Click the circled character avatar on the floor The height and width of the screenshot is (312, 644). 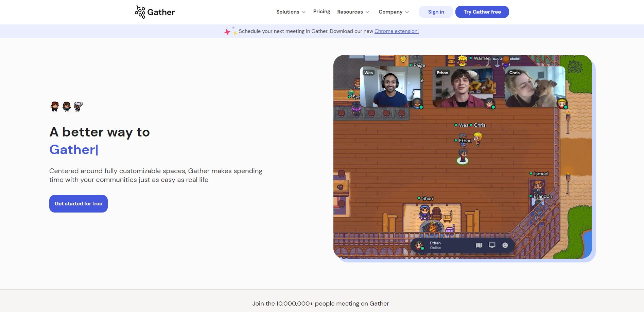point(463,157)
